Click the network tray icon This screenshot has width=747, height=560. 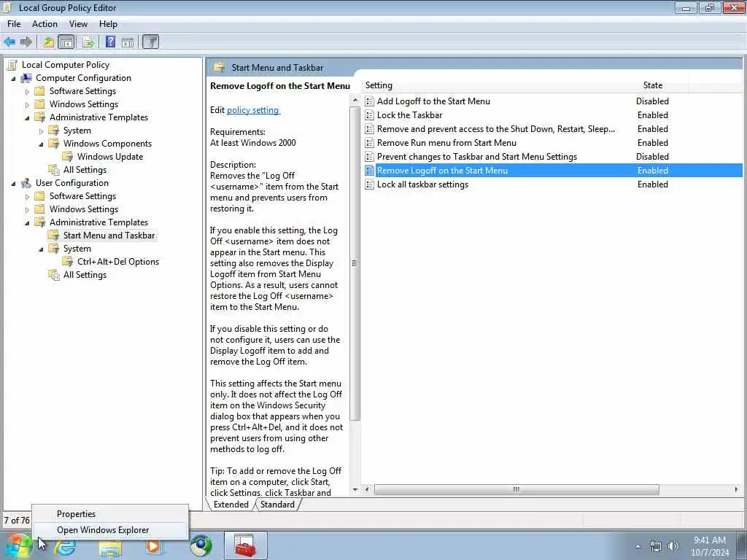656,547
